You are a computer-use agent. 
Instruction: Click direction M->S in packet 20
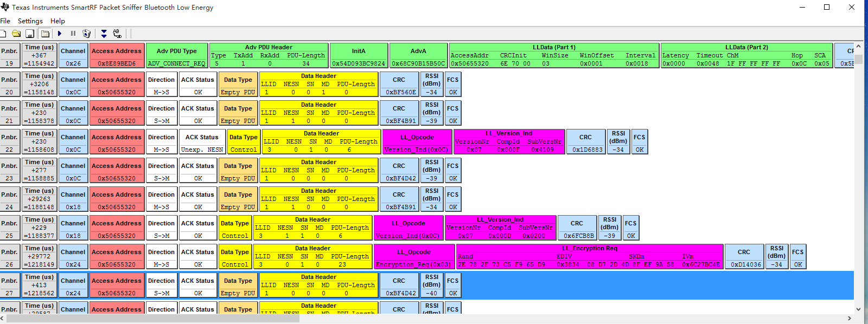coord(161,92)
